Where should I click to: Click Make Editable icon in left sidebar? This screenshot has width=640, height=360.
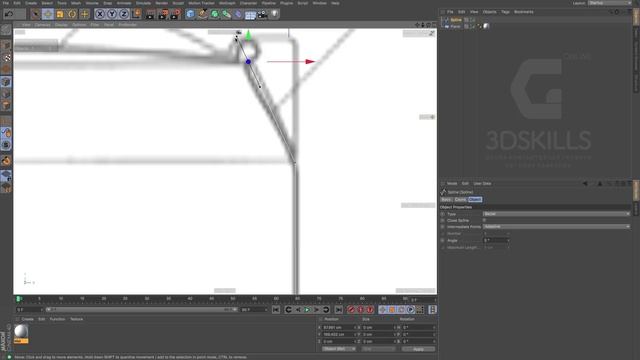pyautogui.click(x=6, y=29)
